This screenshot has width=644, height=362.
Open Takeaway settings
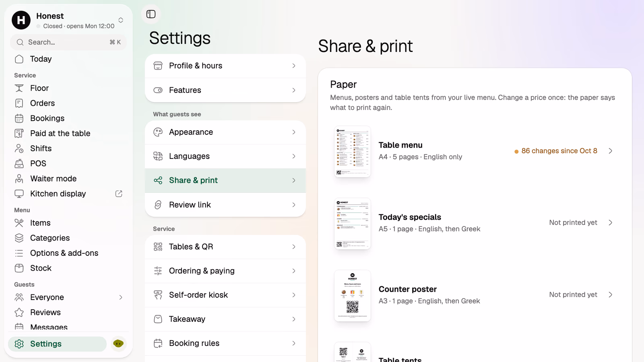[225, 319]
